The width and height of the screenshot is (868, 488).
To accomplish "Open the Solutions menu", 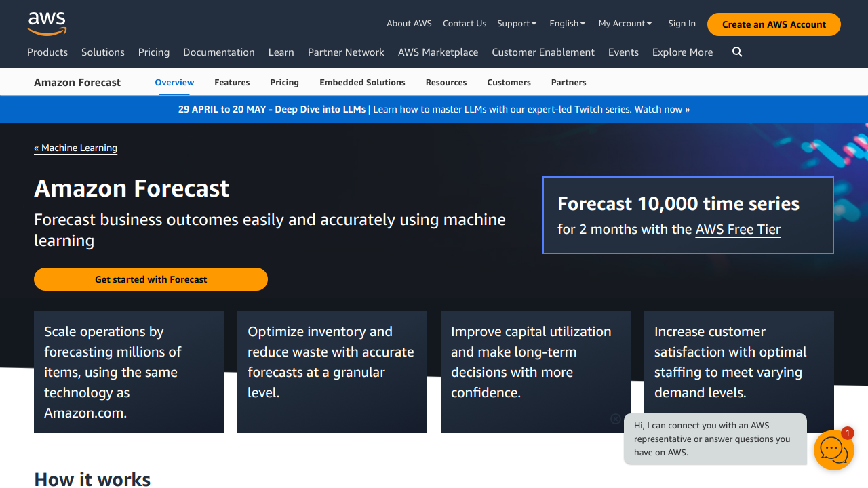I will [x=103, y=52].
